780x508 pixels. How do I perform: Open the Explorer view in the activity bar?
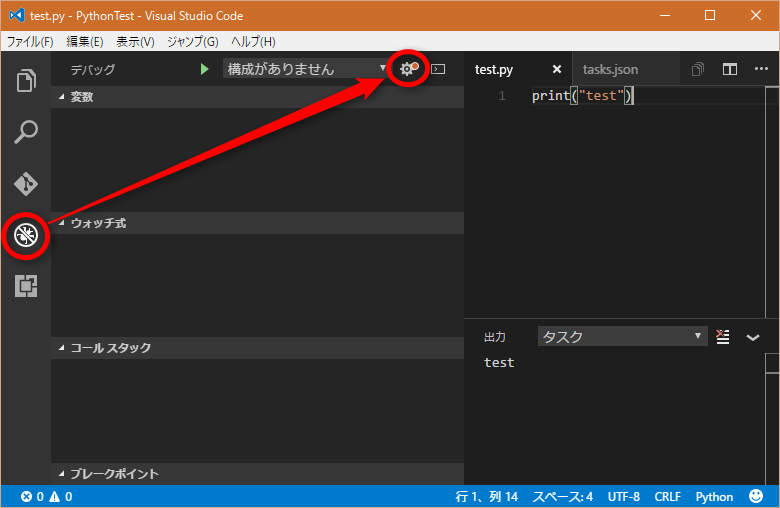pos(26,81)
